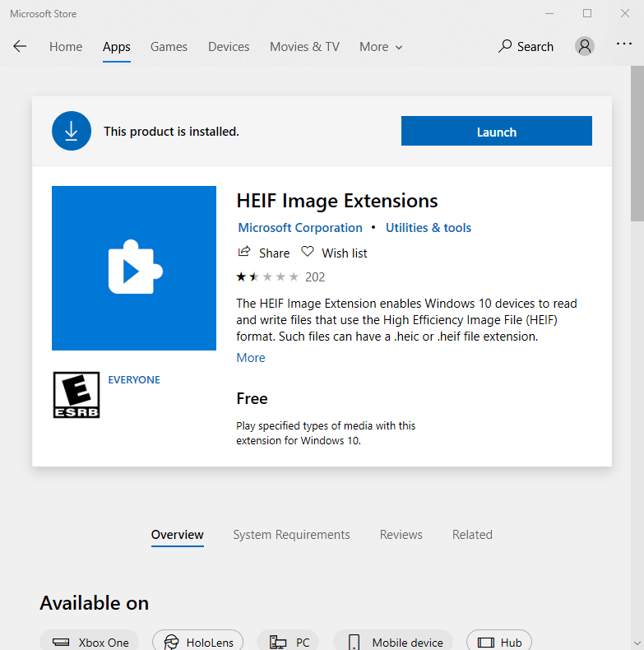
Task: Go back with the back arrow
Action: click(20, 46)
